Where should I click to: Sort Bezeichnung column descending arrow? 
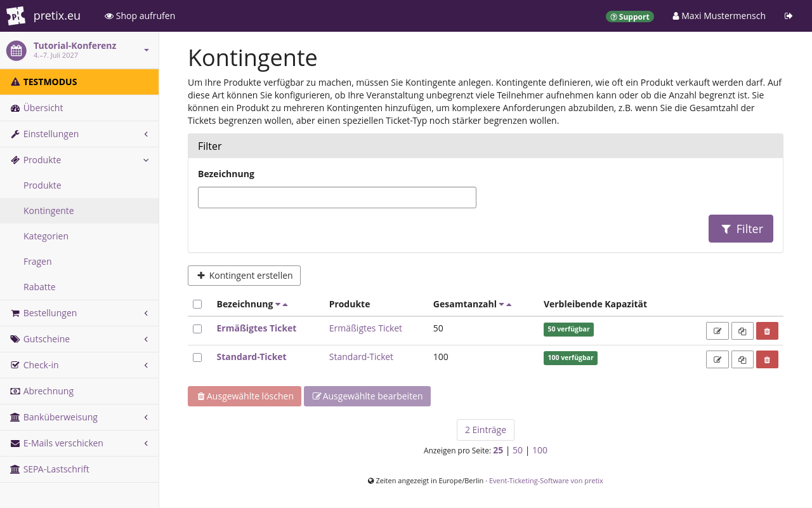click(x=278, y=305)
